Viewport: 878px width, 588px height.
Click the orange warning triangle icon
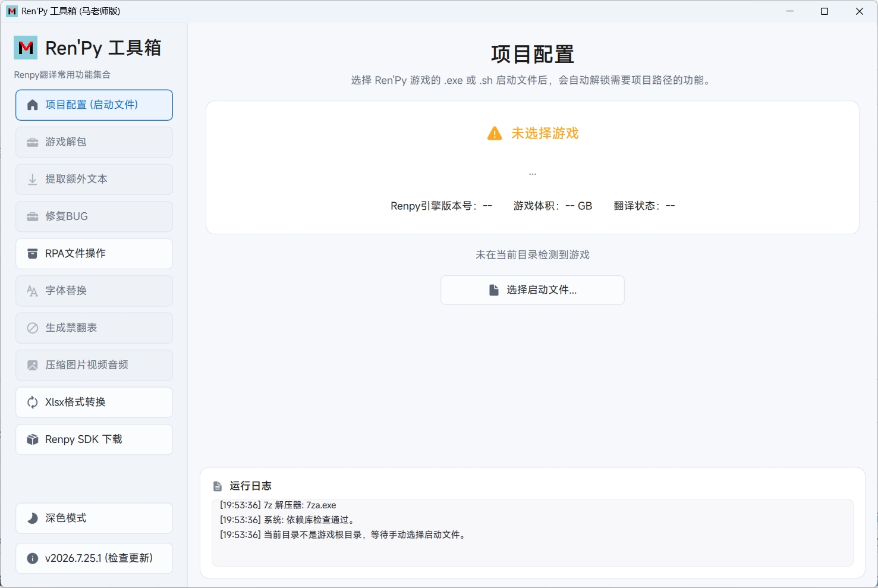[x=495, y=133]
